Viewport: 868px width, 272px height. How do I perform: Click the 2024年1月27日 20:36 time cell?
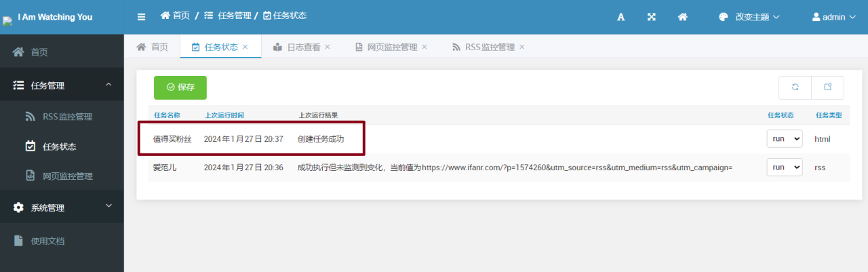243,167
